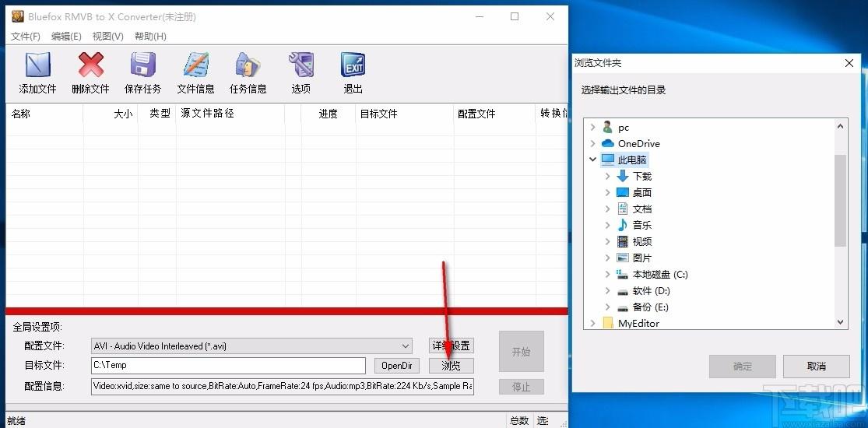Click the Bluefox app icon in title bar
This screenshot has width=868, height=428.
pyautogui.click(x=18, y=16)
